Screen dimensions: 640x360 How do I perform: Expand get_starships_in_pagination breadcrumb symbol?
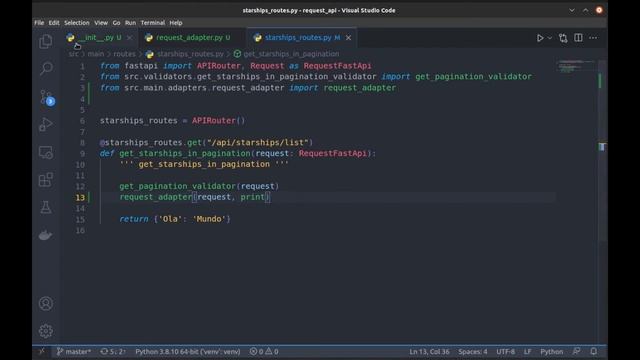point(291,54)
